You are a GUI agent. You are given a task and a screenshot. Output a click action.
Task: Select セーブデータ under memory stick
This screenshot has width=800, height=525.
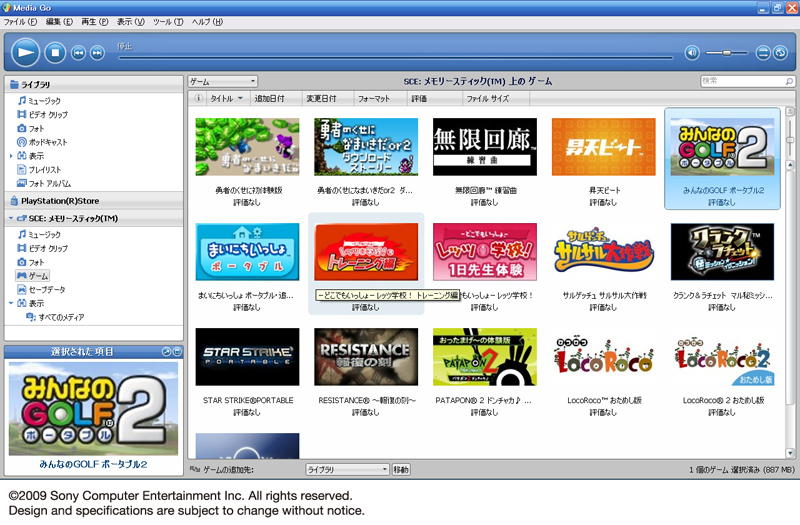41,290
